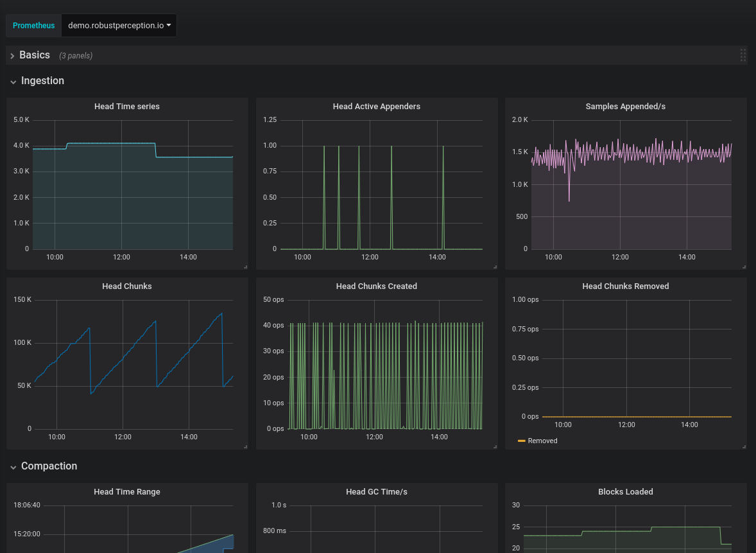Click the Head Chunks Created panel resize handle
Screen dimensions: 756x553
point(495,446)
